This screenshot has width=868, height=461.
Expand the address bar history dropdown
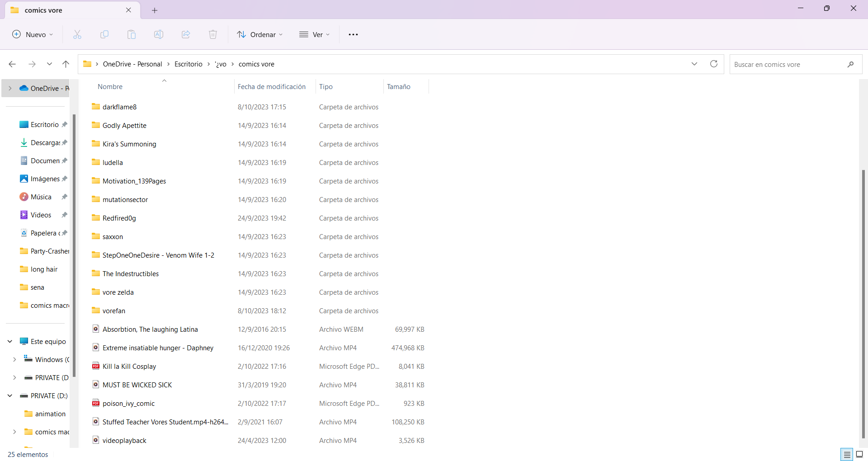(694, 64)
